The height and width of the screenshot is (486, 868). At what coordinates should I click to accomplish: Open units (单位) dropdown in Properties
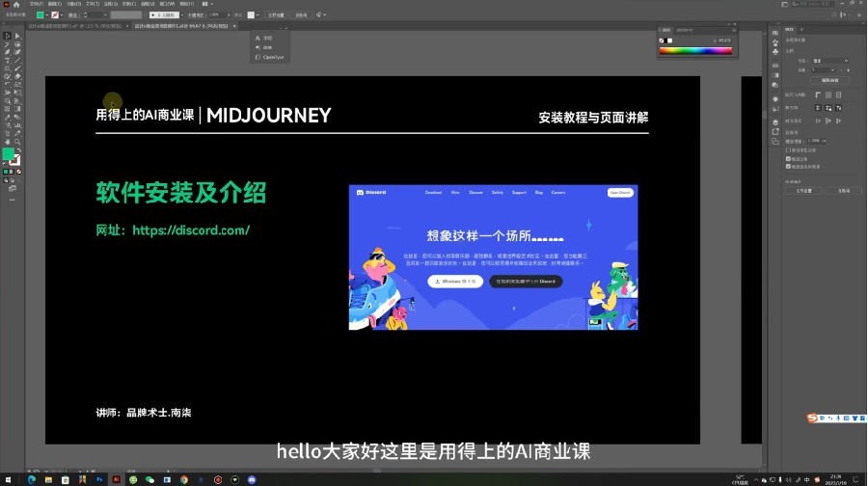pos(829,61)
